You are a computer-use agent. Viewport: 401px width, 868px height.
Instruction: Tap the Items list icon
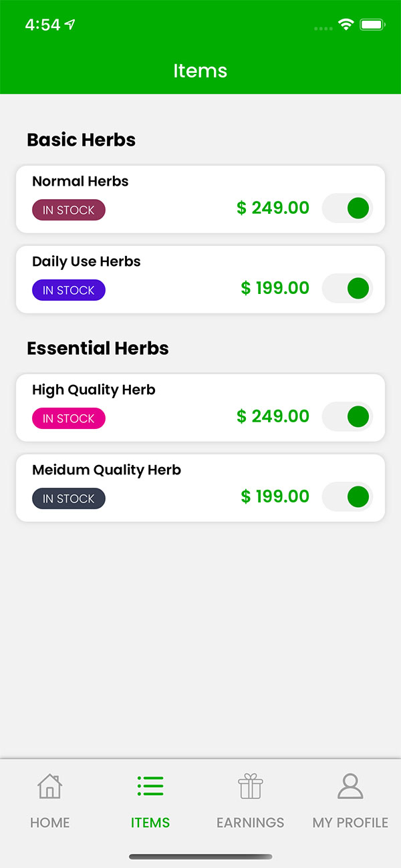pos(150,786)
